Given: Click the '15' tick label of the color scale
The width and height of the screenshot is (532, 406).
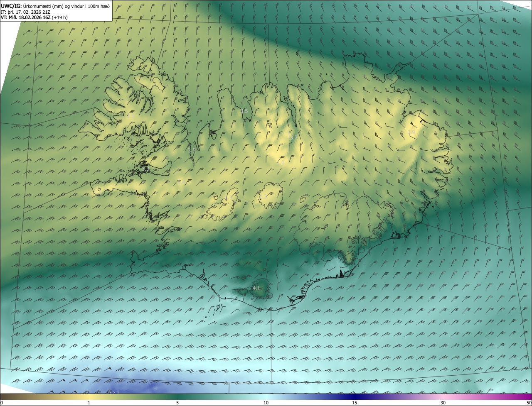Looking at the screenshot, I should pos(355,403).
